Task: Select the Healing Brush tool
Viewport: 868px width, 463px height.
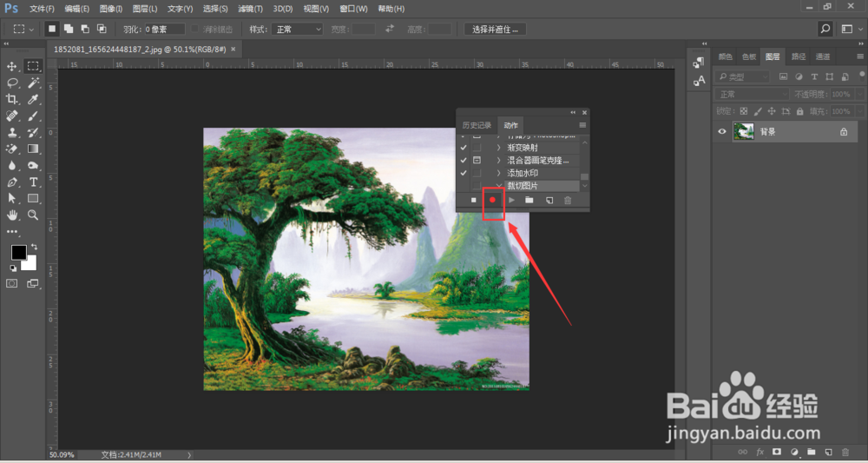Action: (11, 116)
